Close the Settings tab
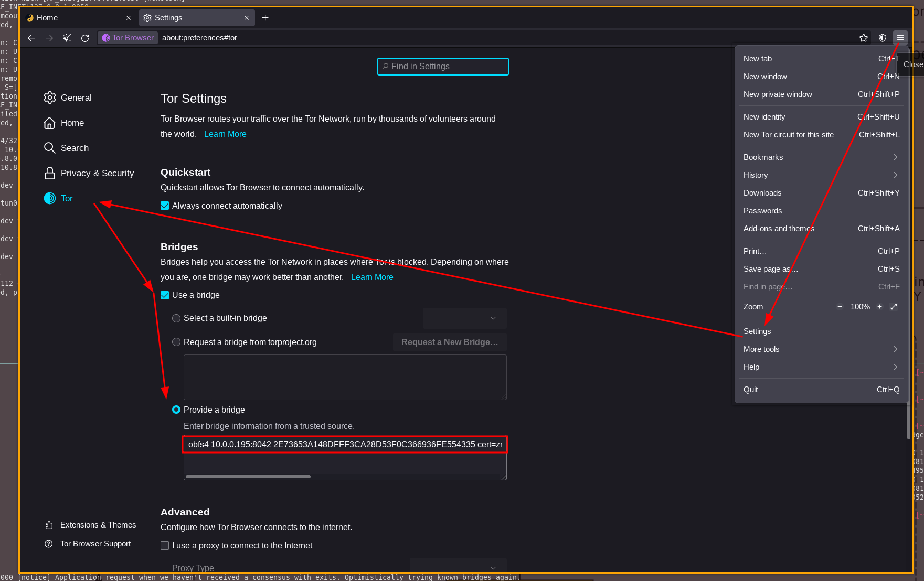The width and height of the screenshot is (924, 581). click(x=247, y=18)
